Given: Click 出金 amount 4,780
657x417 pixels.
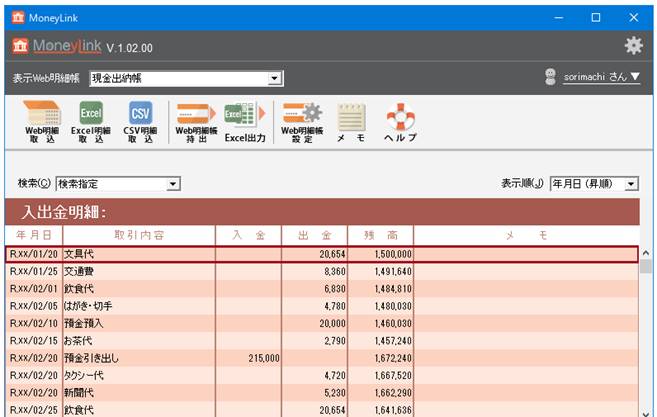Looking at the screenshot, I should click(335, 306).
